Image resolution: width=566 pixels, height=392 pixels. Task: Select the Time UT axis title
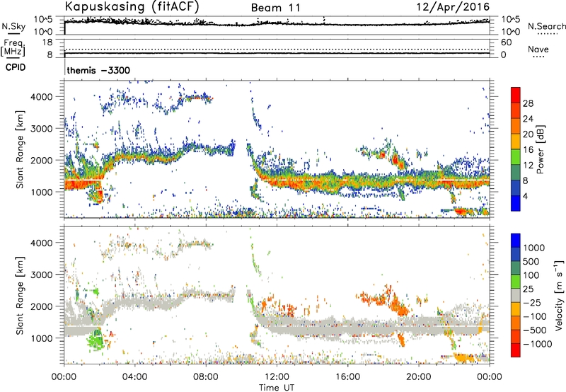pos(277,388)
